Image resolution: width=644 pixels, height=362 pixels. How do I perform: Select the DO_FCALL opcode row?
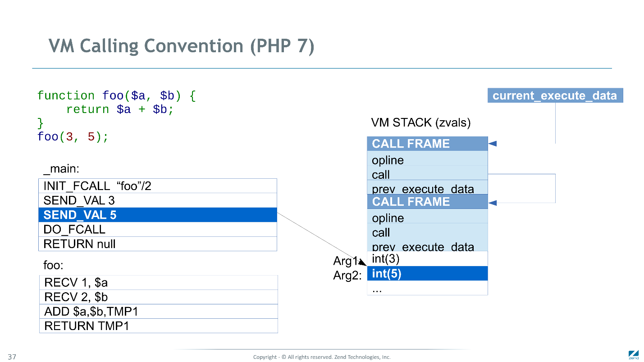(158, 229)
